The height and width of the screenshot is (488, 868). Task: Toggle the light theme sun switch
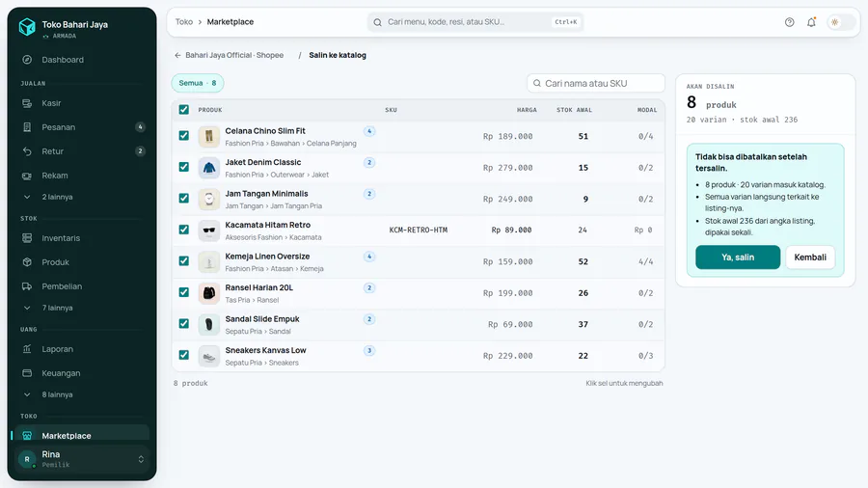[x=840, y=22]
